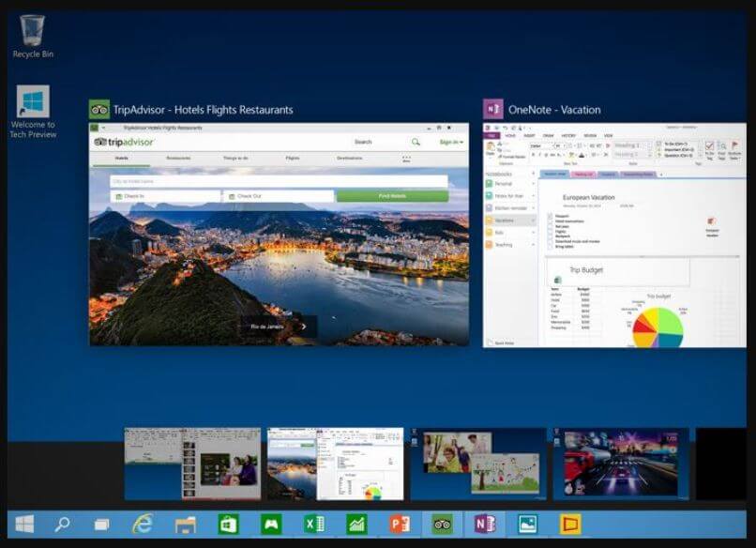The height and width of the screenshot is (548, 756).
Task: Click the Task View taskbar button
Action: tap(101, 524)
